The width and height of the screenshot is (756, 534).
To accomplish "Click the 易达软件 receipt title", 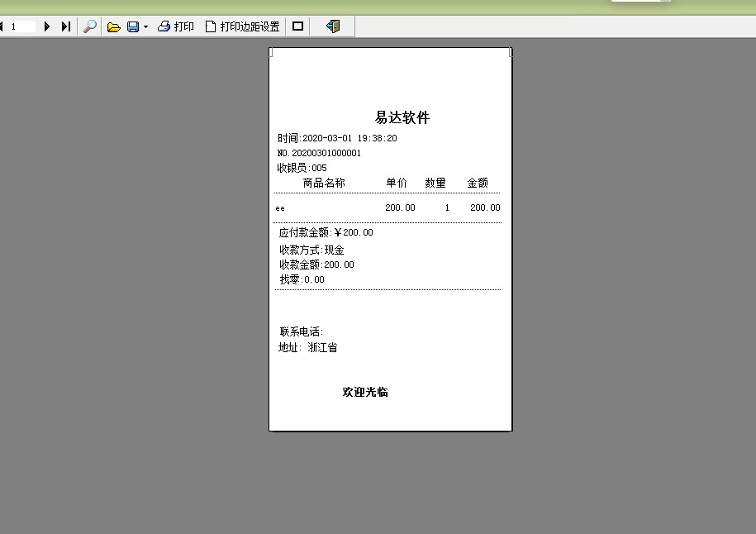I will click(402, 118).
